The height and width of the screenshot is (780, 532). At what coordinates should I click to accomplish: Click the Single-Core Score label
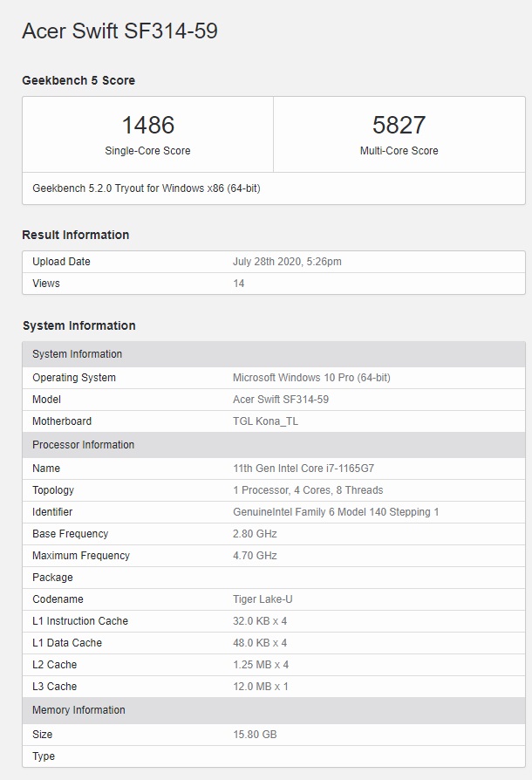[x=147, y=151]
